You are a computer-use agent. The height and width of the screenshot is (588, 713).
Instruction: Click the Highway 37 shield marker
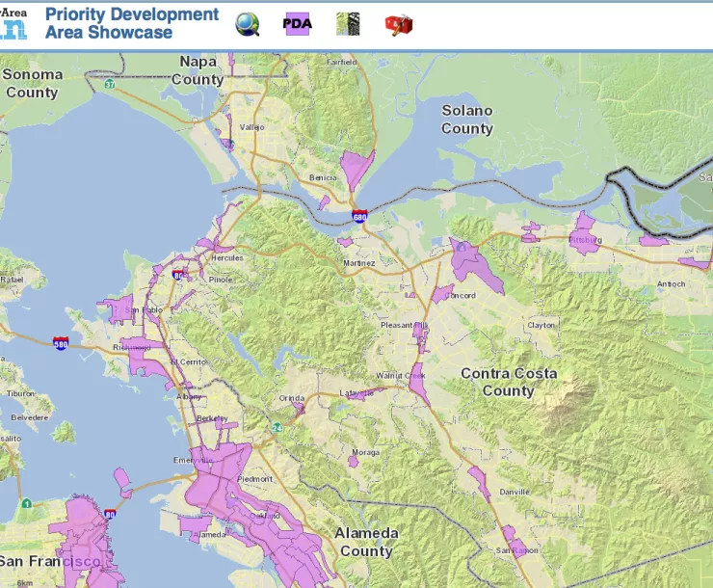tap(110, 85)
